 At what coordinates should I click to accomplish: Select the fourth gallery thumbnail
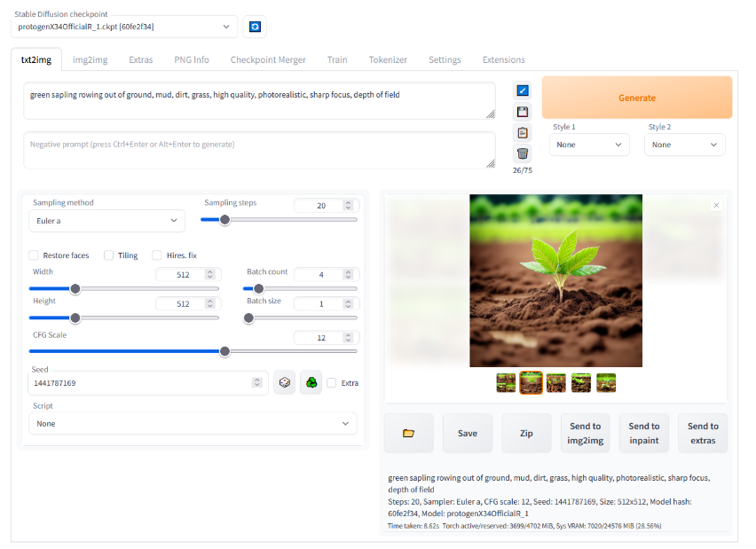pos(581,383)
